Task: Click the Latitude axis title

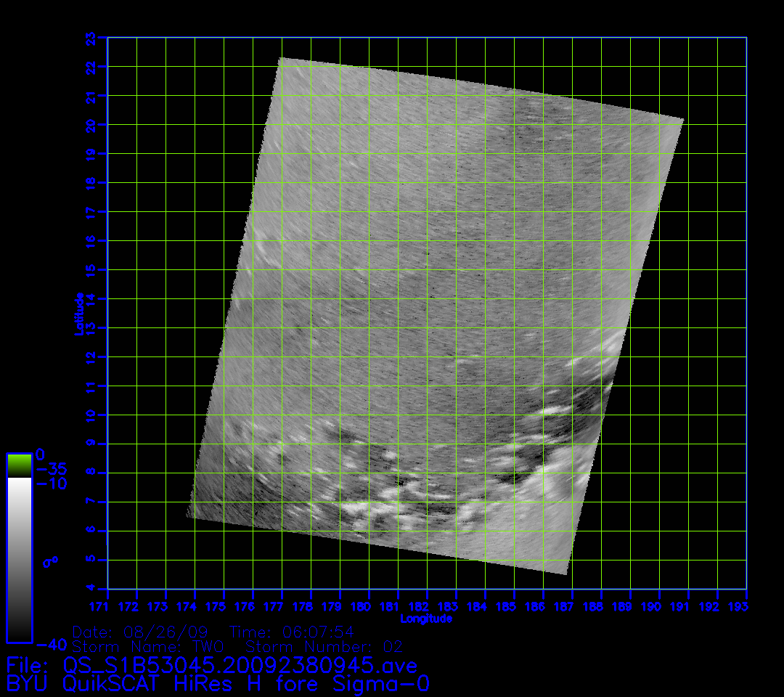Action: coord(80,314)
